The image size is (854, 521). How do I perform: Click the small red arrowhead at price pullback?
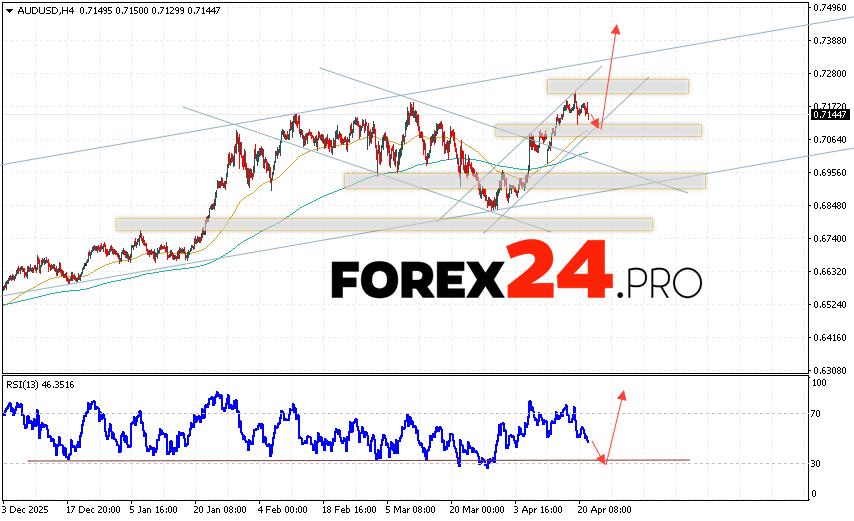click(597, 124)
